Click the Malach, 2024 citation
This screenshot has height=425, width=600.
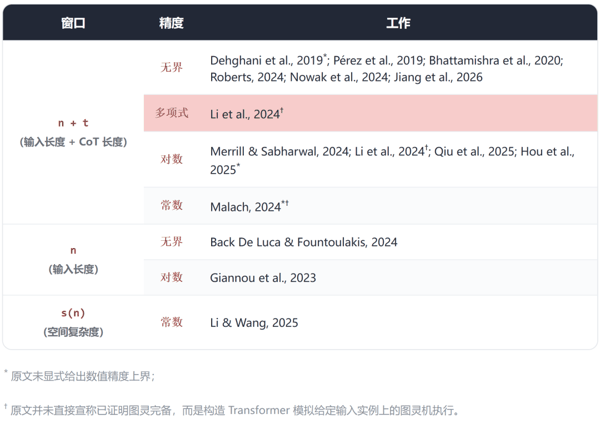click(249, 207)
